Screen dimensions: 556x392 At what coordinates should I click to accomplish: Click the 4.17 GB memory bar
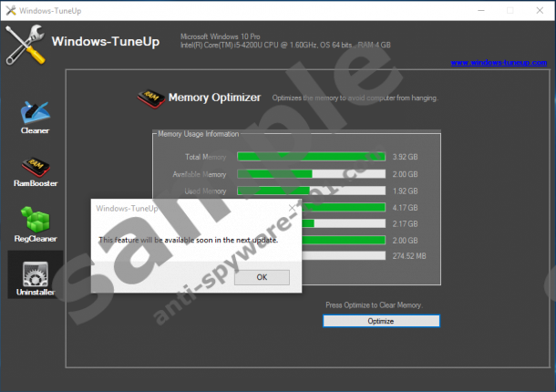pyautogui.click(x=346, y=208)
